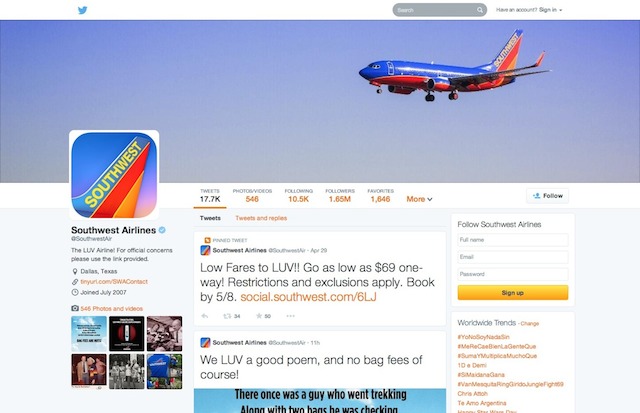Retweet the pinned Low Fares tweet
The height and width of the screenshot is (413, 640).
(227, 316)
